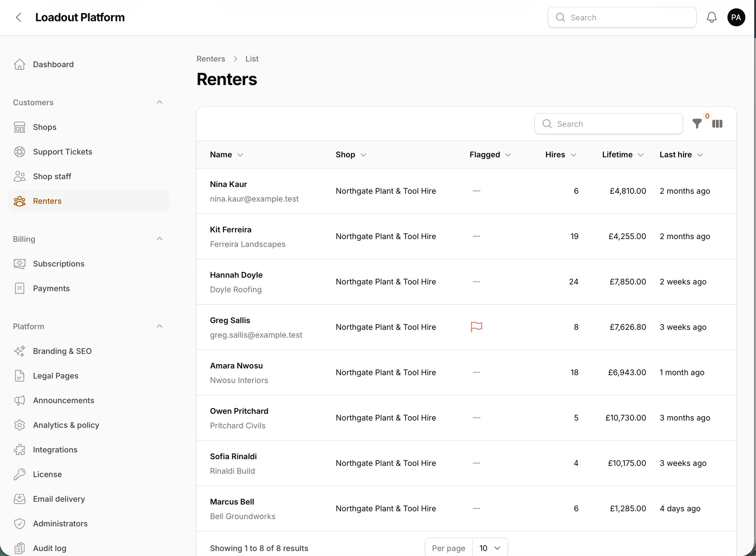
Task: Click the Announcements megaphone icon
Action: (19, 400)
